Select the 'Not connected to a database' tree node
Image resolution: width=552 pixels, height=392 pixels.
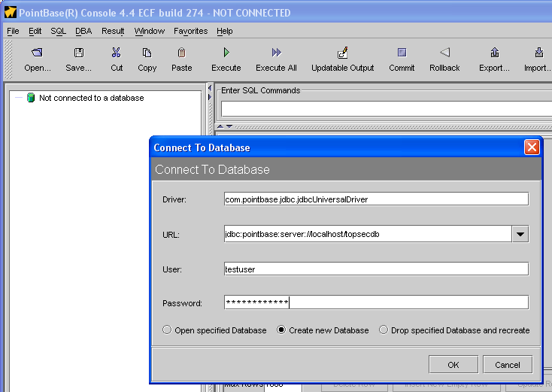(x=92, y=98)
